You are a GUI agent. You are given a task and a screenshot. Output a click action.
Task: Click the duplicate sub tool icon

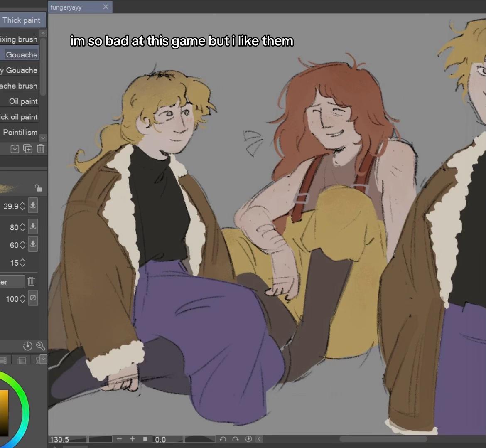pyautogui.click(x=28, y=149)
